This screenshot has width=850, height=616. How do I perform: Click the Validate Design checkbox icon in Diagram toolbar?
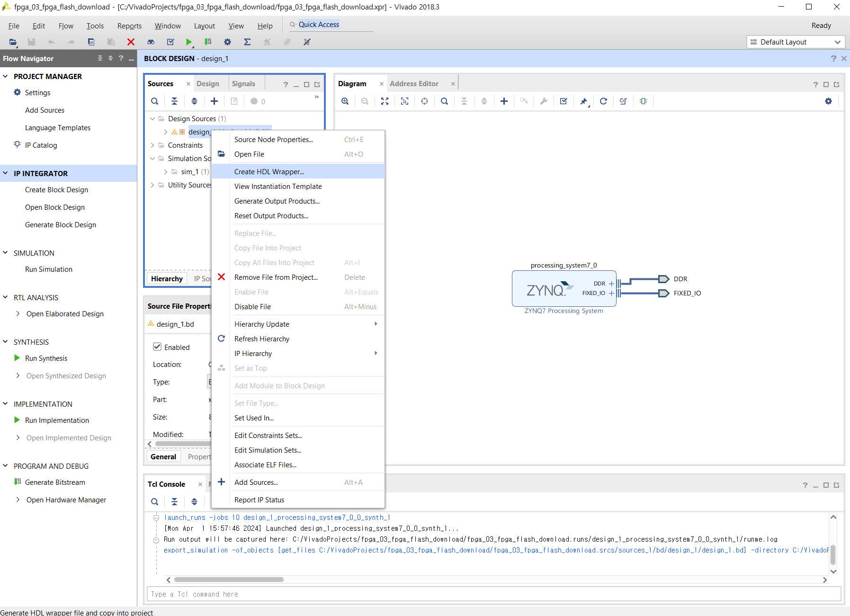pyautogui.click(x=564, y=101)
